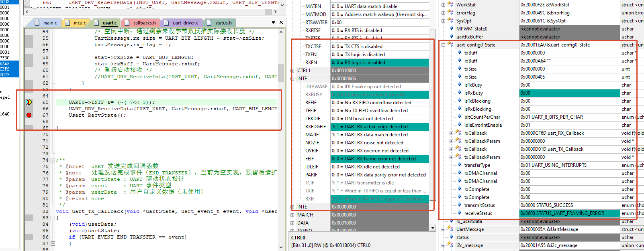Click the code editor vertical scrollbar thumb
644x251 pixels.
(281, 72)
